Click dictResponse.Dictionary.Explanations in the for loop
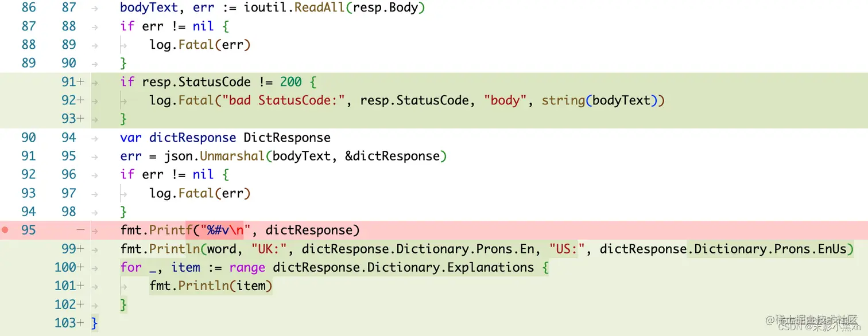868x336 pixels. 403,267
